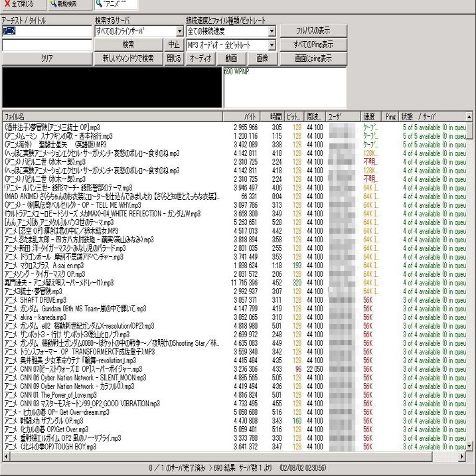Click the horizontal scrollbar left arrow
Viewport: 476px width, 476px height.
(7, 456)
